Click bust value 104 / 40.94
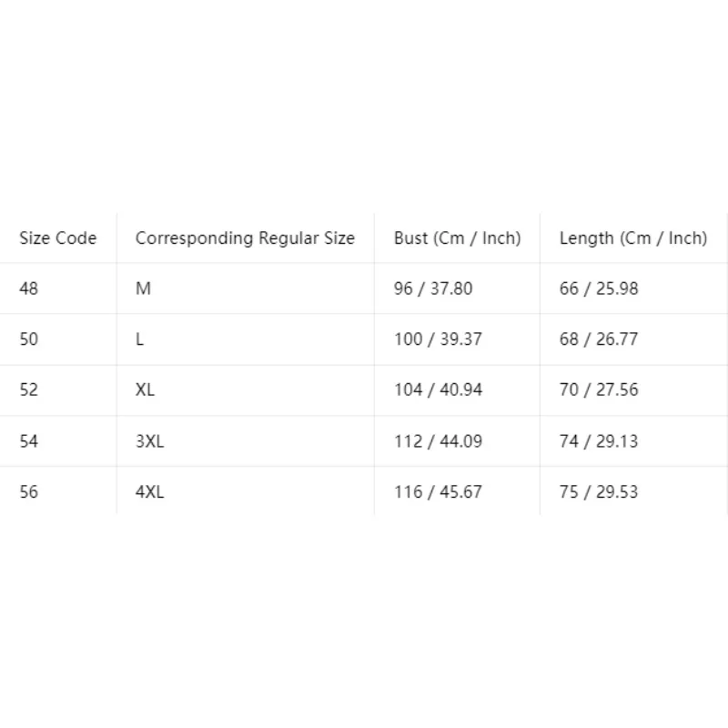The height and width of the screenshot is (728, 728). [x=438, y=389]
